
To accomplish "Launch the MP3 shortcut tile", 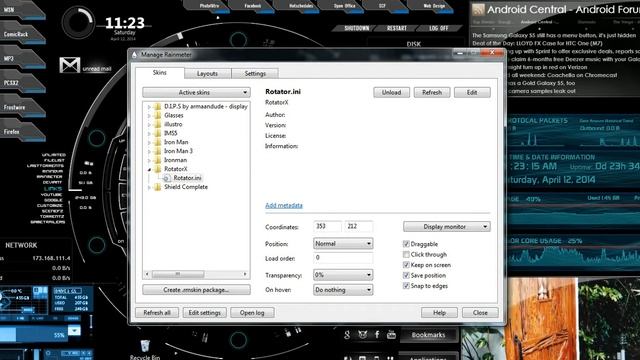I will pos(21,59).
